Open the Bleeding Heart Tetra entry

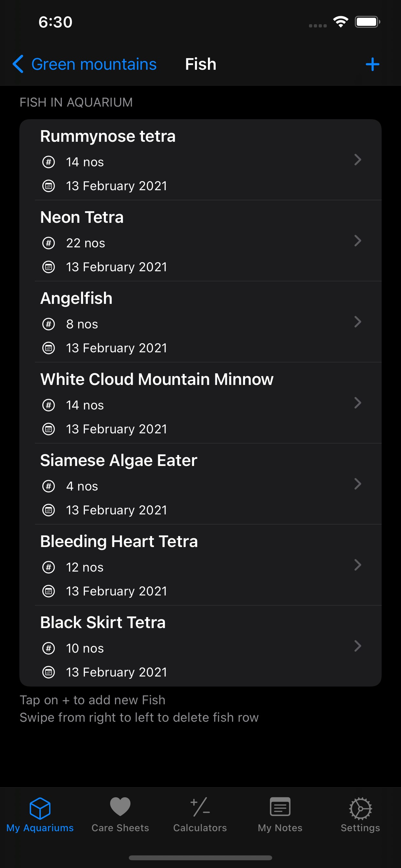pos(119,542)
